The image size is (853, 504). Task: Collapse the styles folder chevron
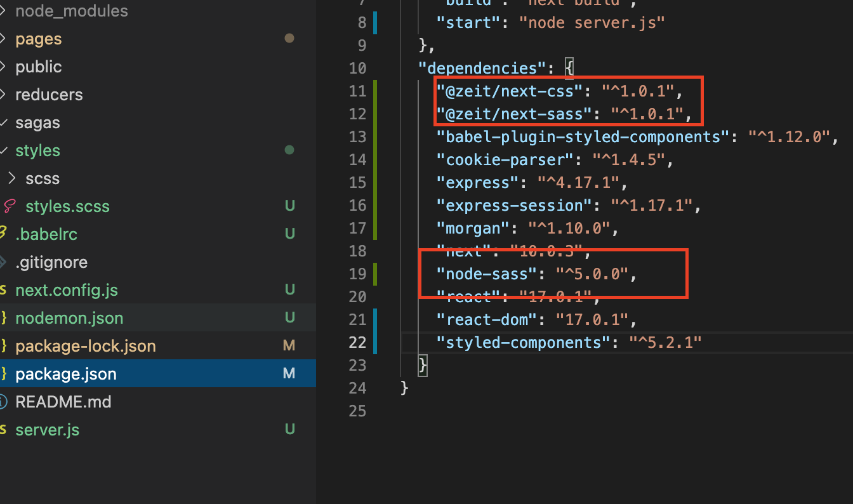pyautogui.click(x=3, y=150)
